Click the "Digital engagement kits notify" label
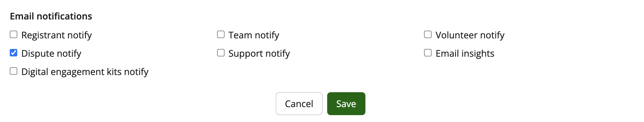The height and width of the screenshot is (122, 644). (x=85, y=72)
